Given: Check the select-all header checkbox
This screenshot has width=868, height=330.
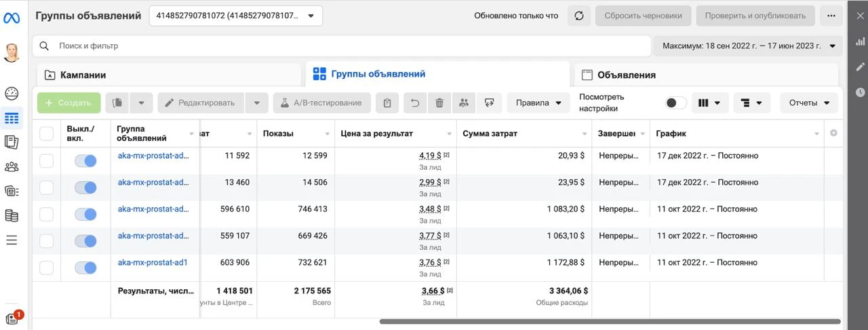Looking at the screenshot, I should click(x=46, y=134).
